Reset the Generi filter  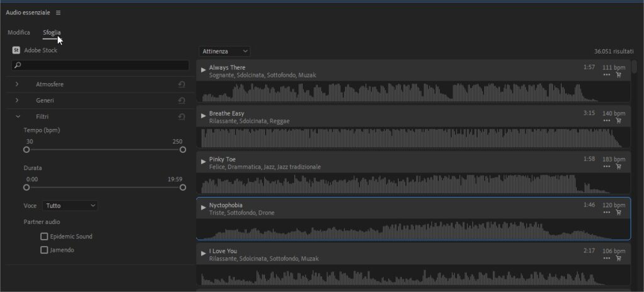pos(182,100)
